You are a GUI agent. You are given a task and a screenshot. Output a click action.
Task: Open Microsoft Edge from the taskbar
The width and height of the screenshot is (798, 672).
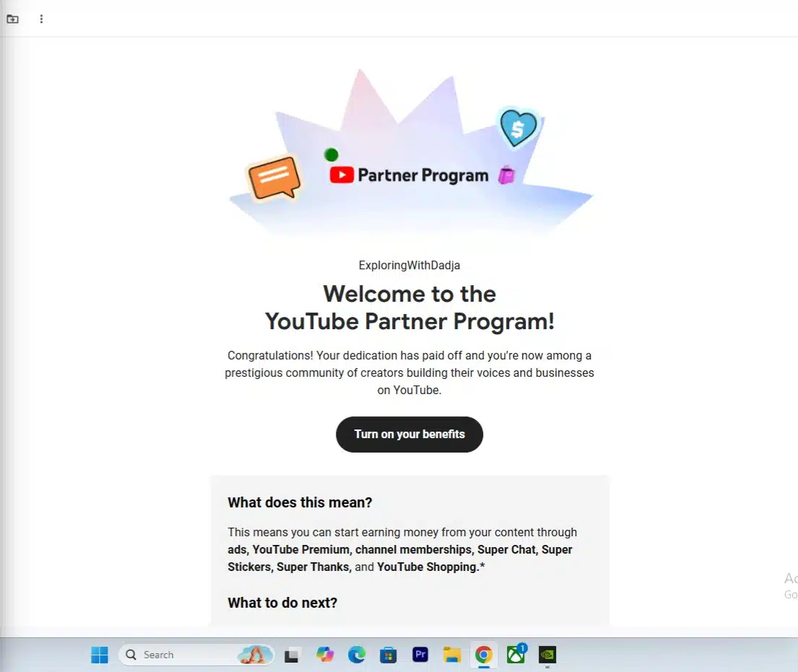pyautogui.click(x=357, y=655)
